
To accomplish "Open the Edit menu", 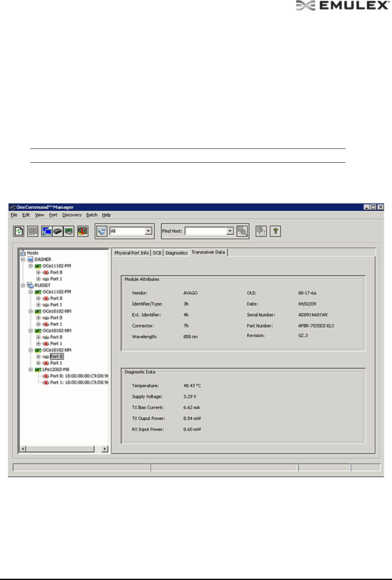I will click(x=26, y=215).
